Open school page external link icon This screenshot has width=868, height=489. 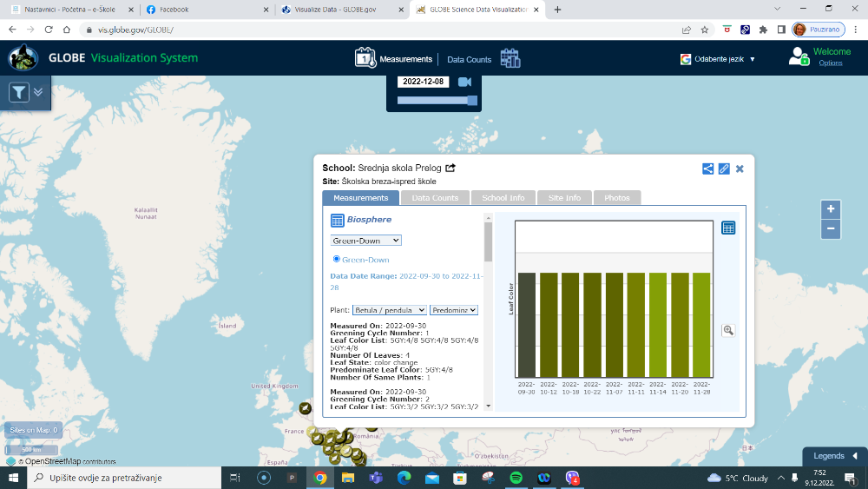point(450,168)
